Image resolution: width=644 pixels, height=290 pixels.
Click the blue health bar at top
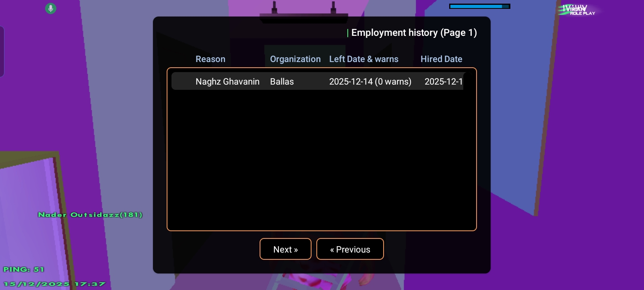tap(479, 6)
